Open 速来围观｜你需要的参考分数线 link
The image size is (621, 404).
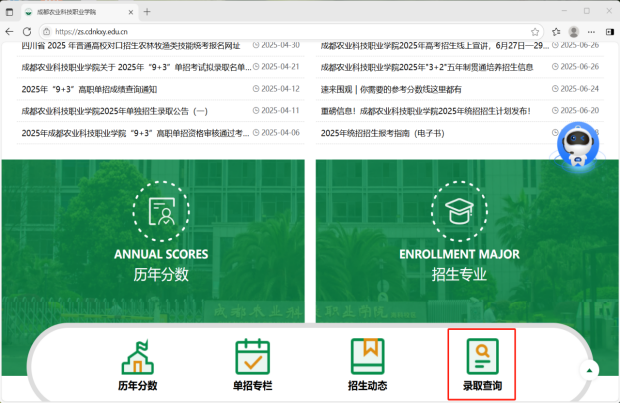tap(391, 90)
